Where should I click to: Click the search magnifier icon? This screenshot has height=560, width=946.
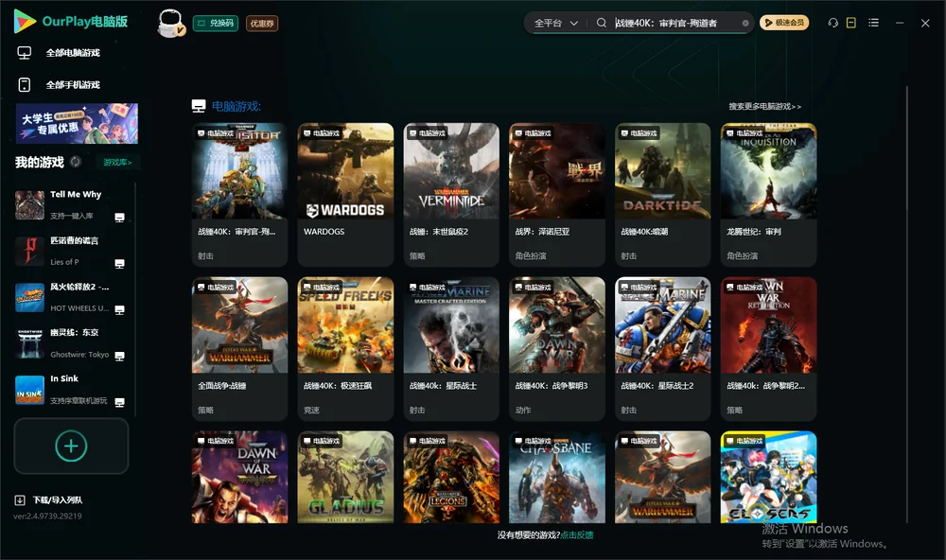(x=602, y=23)
